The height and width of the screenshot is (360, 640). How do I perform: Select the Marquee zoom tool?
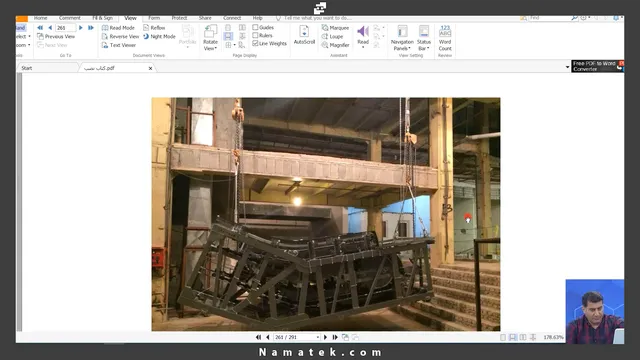pyautogui.click(x=335, y=28)
